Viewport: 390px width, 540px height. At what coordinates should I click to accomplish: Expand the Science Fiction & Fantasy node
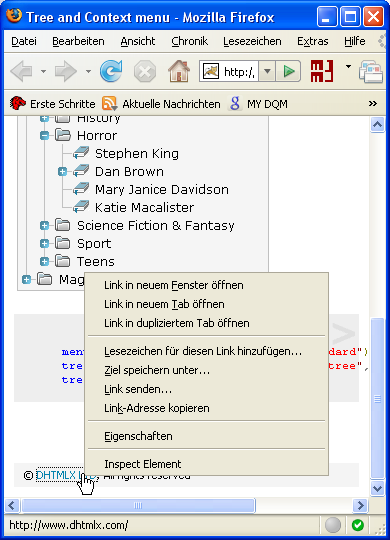(44, 226)
